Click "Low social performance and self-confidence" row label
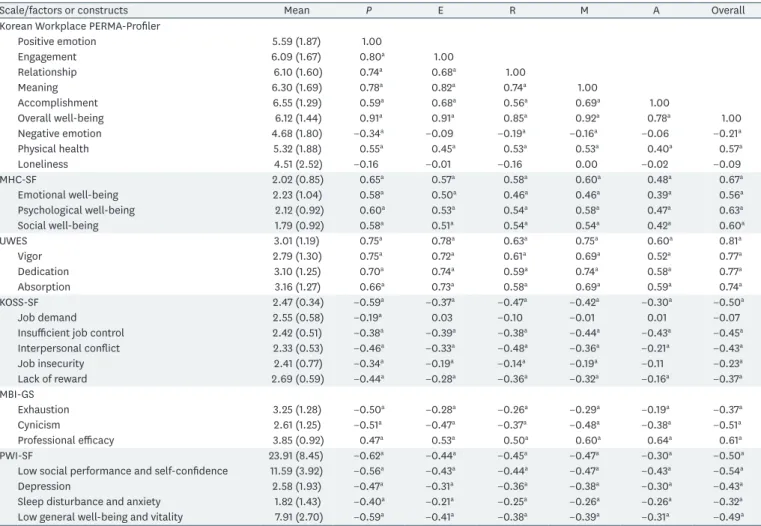Screen dimensions: 761x526 tap(123, 471)
